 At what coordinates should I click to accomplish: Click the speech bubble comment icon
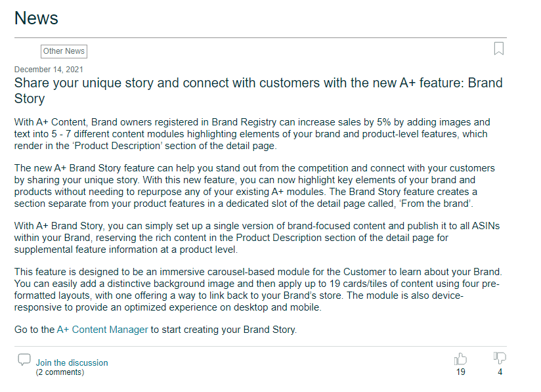point(24,360)
